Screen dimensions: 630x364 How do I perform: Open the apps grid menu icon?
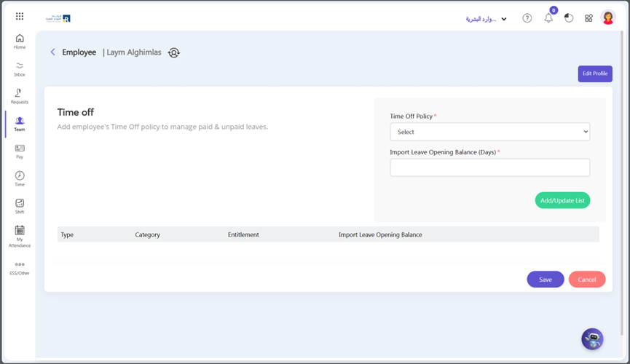point(20,16)
